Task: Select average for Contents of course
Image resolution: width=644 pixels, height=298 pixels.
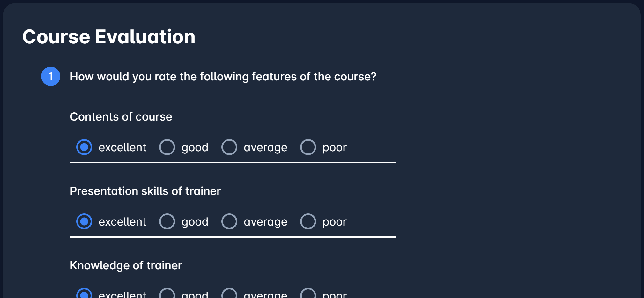Action: tap(229, 147)
